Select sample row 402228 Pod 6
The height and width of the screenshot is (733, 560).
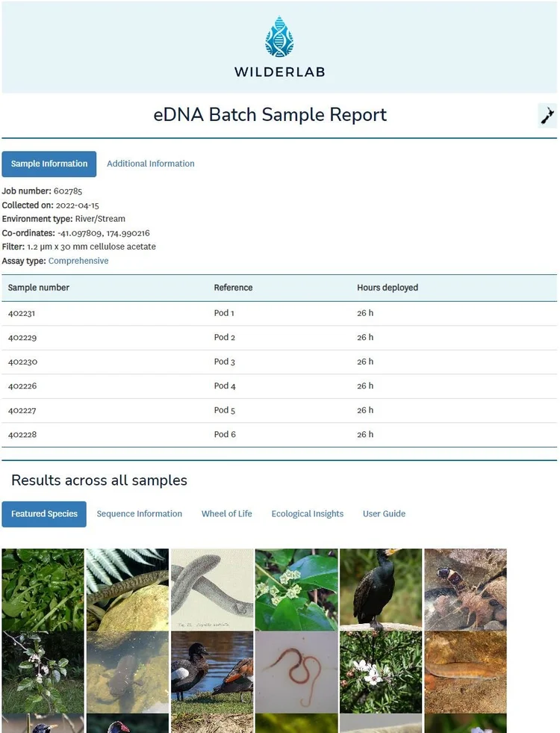[279, 435]
